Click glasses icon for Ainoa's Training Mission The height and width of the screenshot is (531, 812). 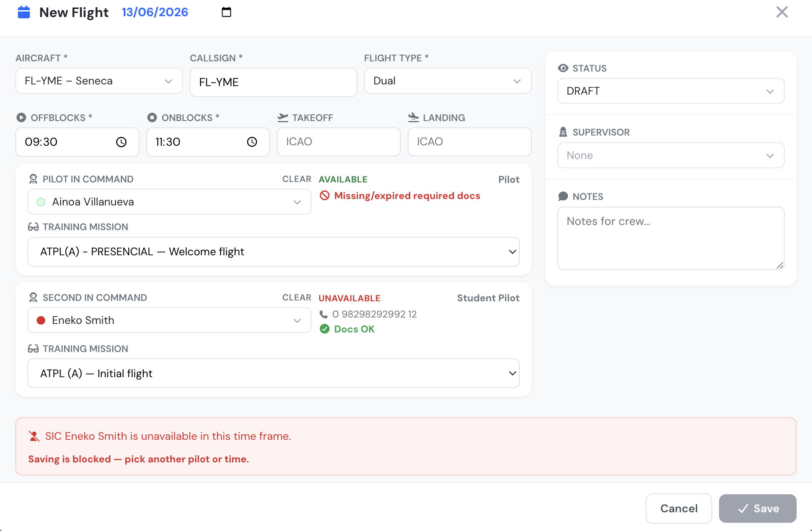[x=33, y=227]
